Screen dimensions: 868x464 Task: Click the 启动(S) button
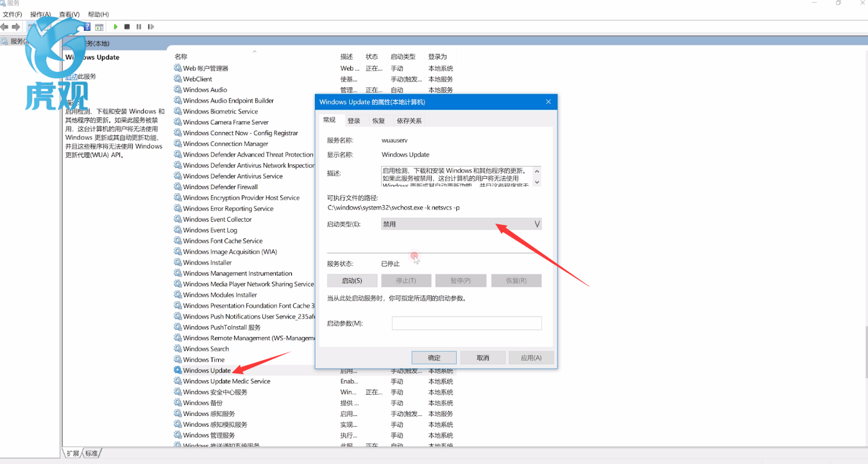352,281
